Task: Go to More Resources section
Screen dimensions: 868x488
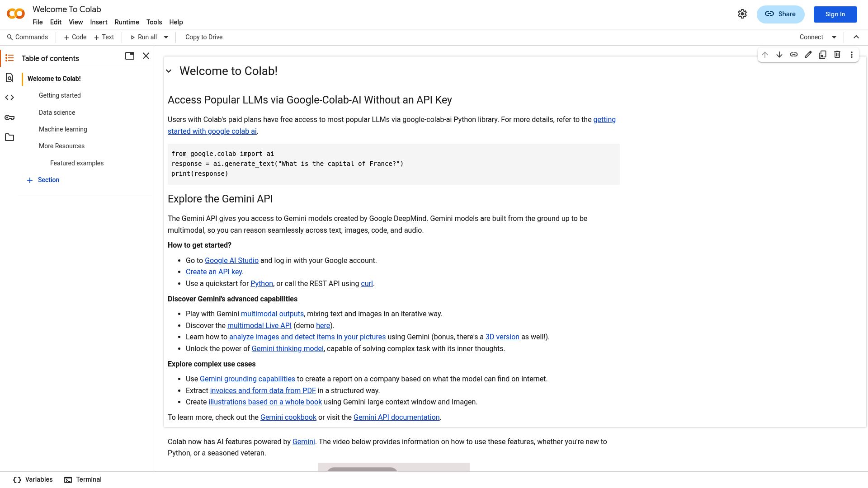Action: coord(61,146)
